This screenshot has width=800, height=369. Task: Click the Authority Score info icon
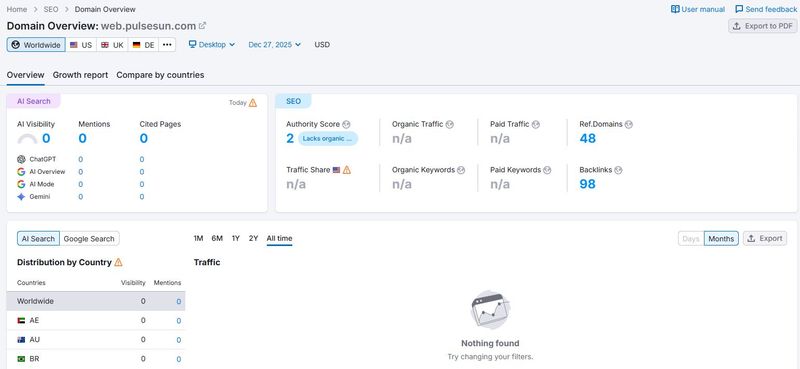(x=346, y=124)
